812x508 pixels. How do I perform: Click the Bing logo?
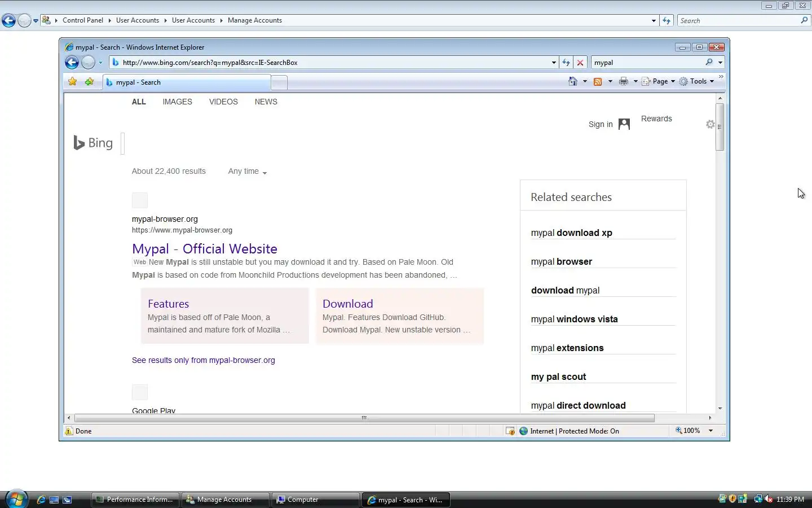(94, 143)
